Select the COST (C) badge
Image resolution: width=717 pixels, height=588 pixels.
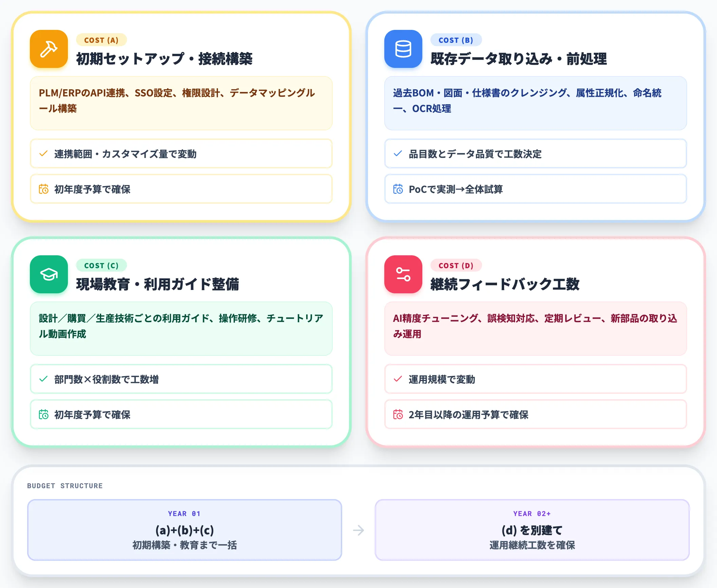102,265
